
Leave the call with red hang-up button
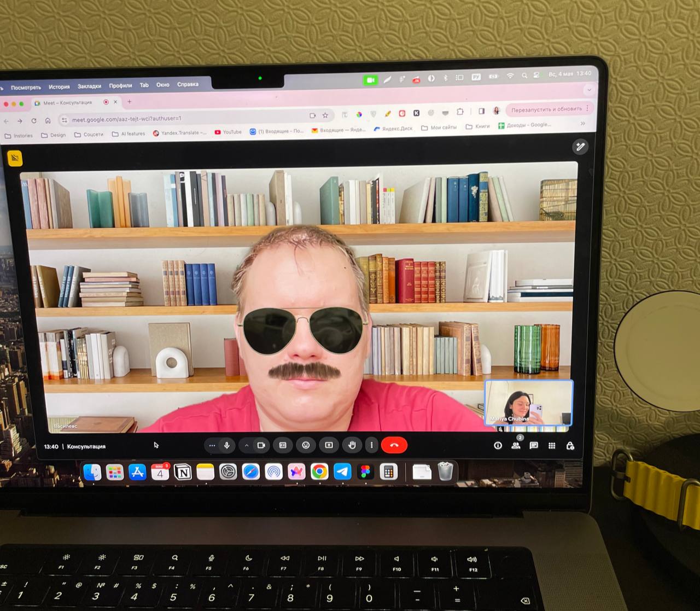coord(394,445)
